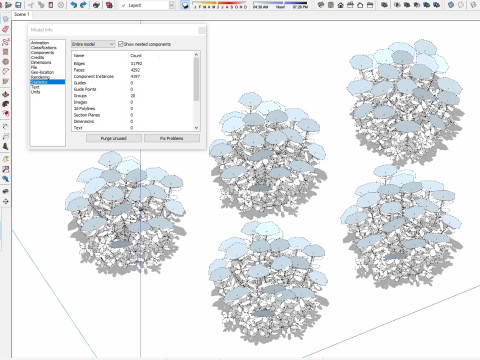The image size is (480, 360).
Task: Click the Fix Problems button
Action: [x=172, y=138]
